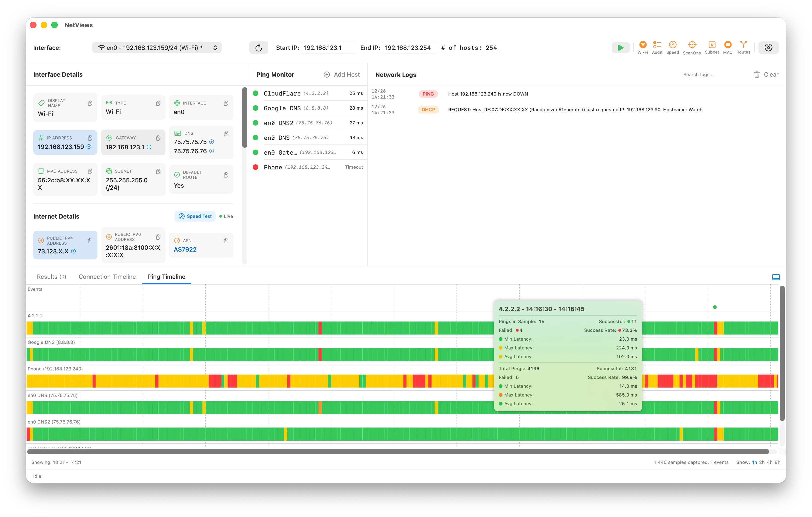Expand the IP address plus icon
Screen dimensions: 812x517
click(x=89, y=147)
